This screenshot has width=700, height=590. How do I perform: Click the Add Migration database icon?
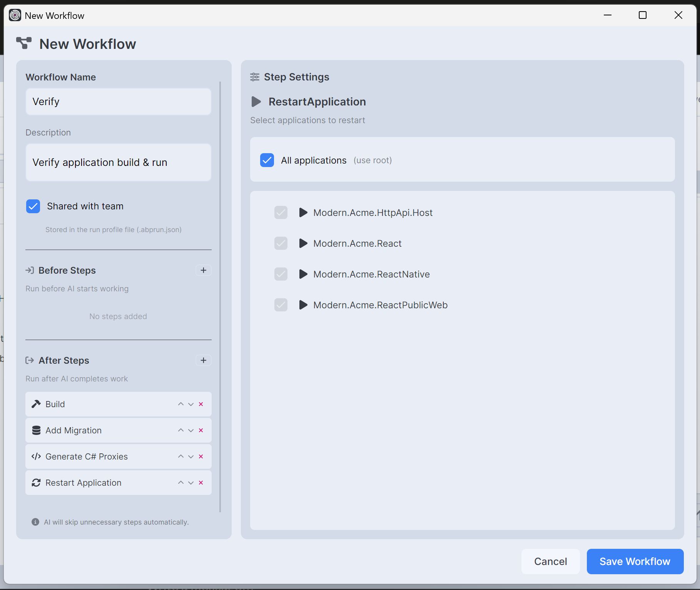36,430
